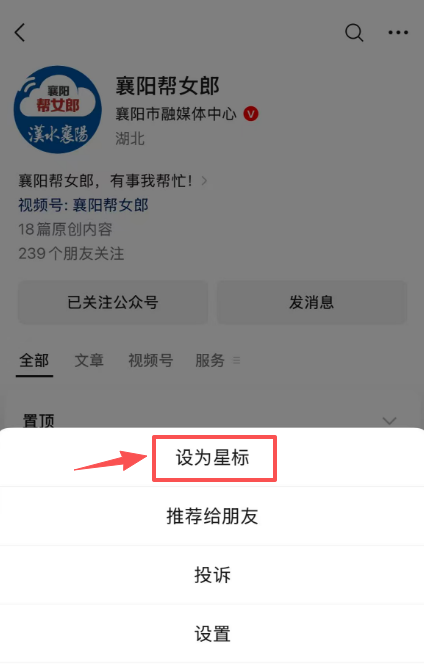
Task: Open the three-dots more menu
Action: pyautogui.click(x=398, y=32)
